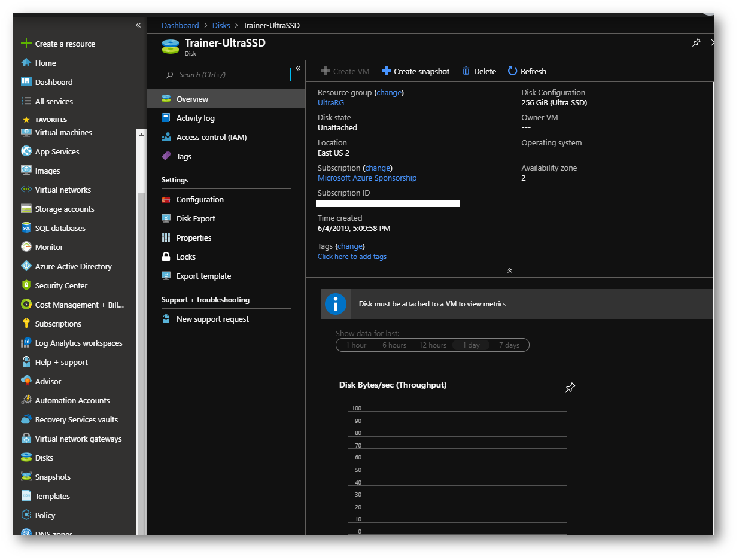Open Locks under Settings
This screenshot has width=739, height=560.
tap(226, 257)
